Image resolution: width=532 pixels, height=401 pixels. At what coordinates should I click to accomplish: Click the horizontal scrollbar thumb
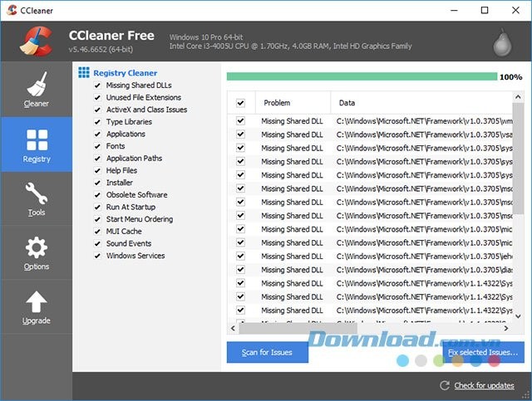(x=298, y=328)
